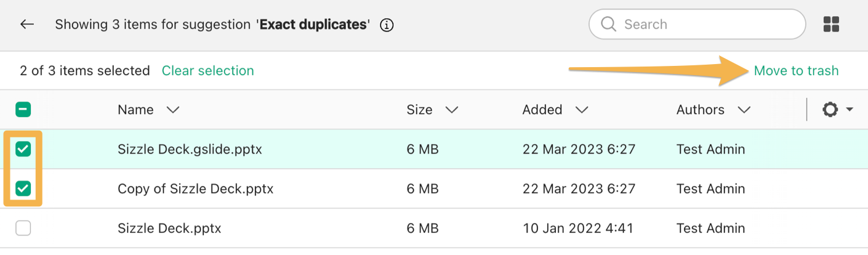Click the Authors column header label
The width and height of the screenshot is (868, 255).
click(701, 110)
